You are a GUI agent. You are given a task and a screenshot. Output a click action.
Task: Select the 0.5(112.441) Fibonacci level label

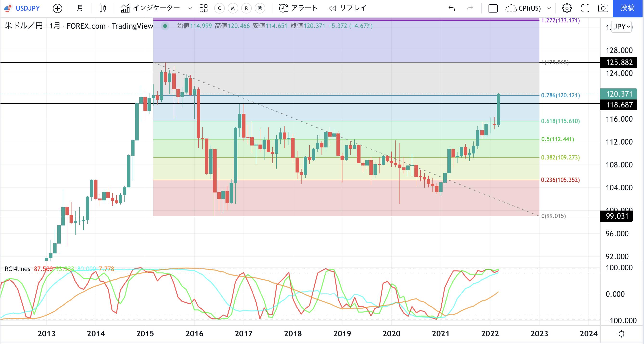(558, 139)
